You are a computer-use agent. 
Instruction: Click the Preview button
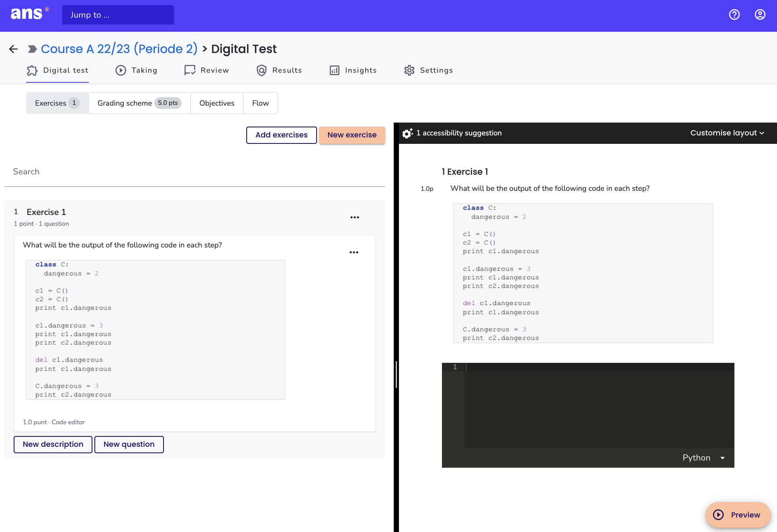(738, 515)
